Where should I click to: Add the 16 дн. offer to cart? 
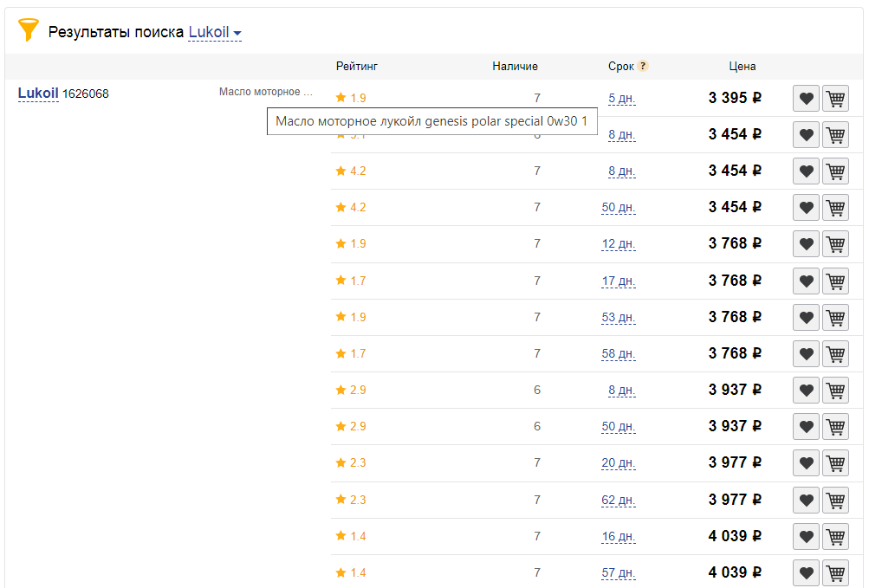(836, 536)
